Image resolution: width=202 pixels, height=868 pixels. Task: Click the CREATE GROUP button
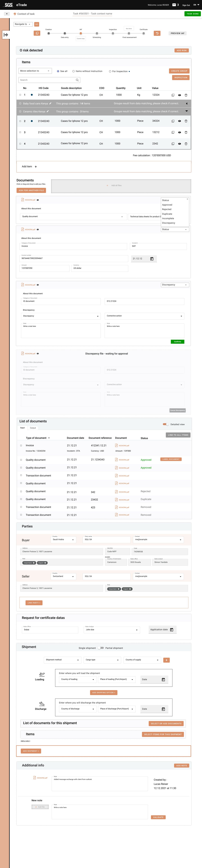(x=179, y=71)
